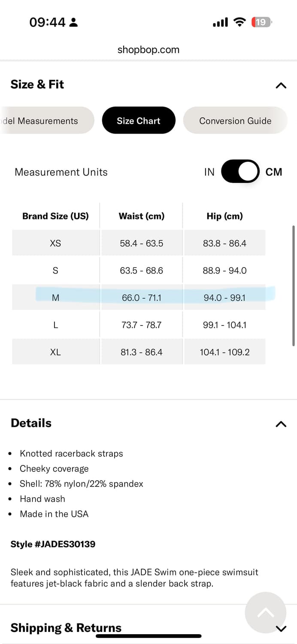
Task: Tap the XL size row
Action: [x=139, y=352]
